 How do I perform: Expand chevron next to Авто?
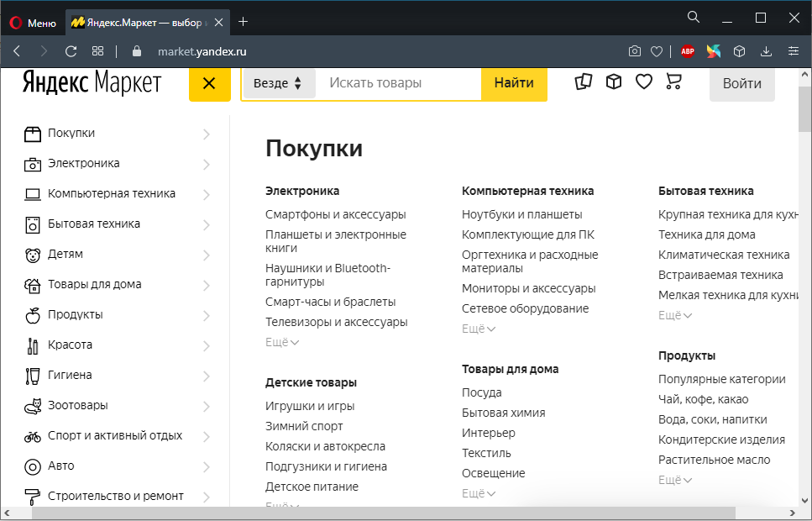click(x=206, y=467)
